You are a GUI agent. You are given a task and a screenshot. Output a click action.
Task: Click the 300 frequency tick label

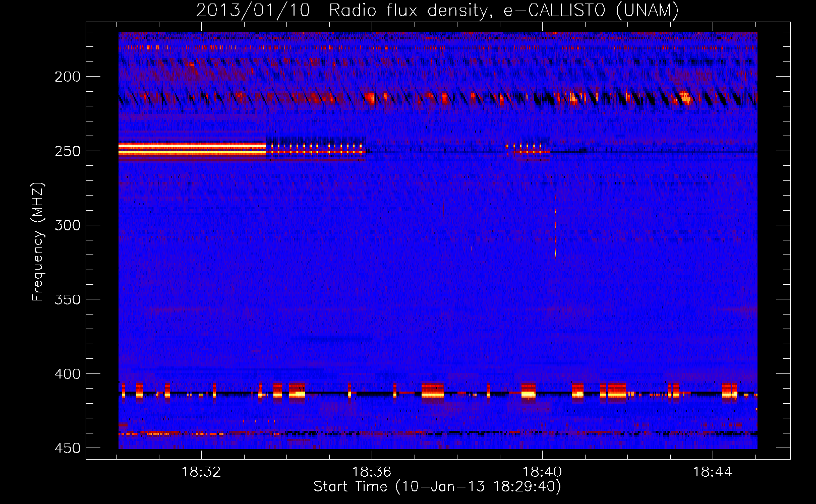click(68, 225)
